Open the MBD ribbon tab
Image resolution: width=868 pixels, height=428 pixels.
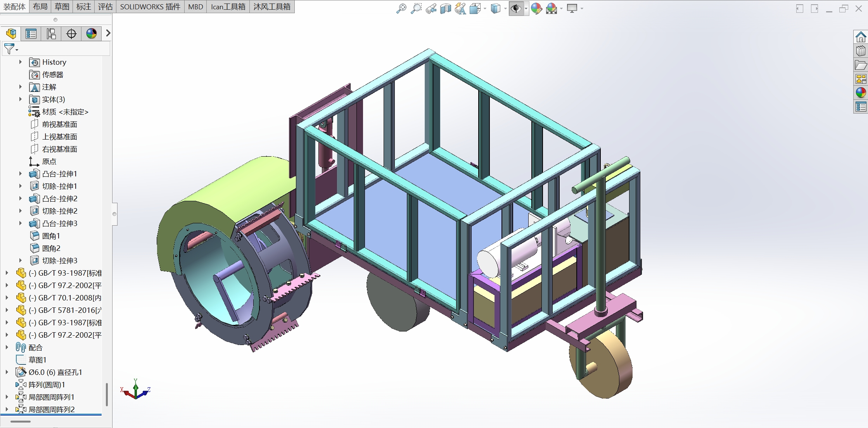tap(195, 7)
